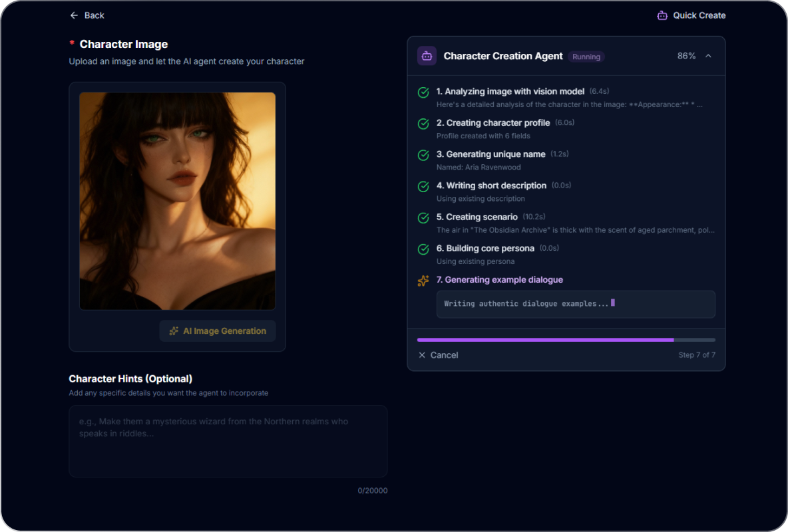The height and width of the screenshot is (532, 788).
Task: Click the checkmark beside Building core persona
Action: point(423,249)
